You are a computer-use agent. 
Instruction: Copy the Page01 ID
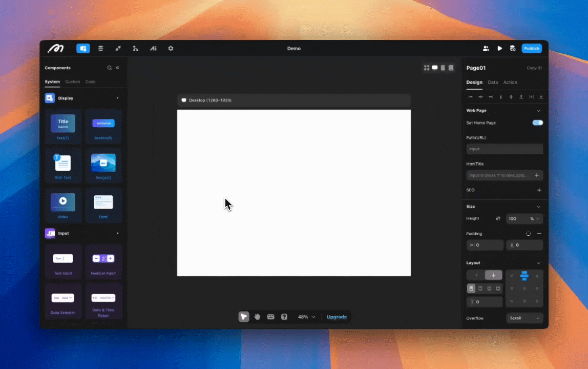coord(534,68)
